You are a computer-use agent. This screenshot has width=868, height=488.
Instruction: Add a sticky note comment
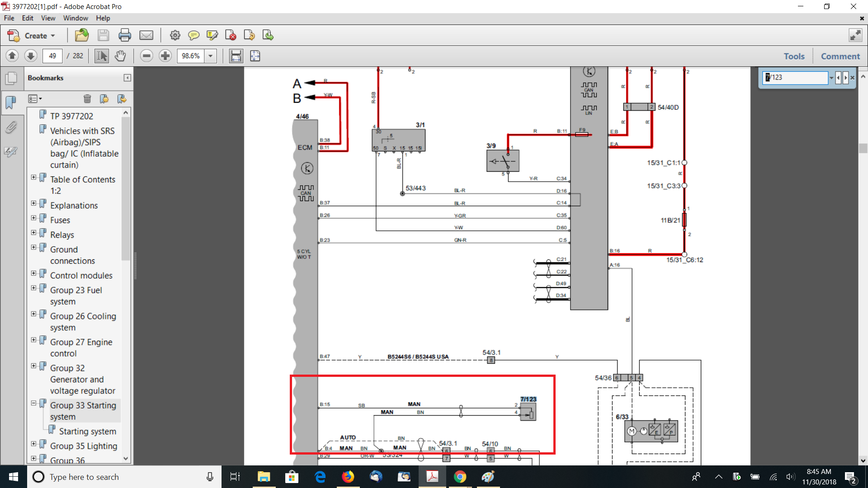coord(193,35)
